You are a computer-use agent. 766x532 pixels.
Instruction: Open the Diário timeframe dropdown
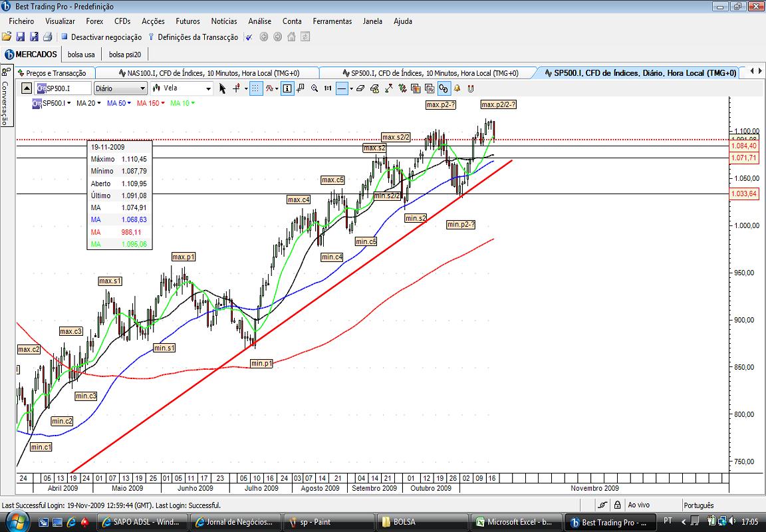click(120, 88)
